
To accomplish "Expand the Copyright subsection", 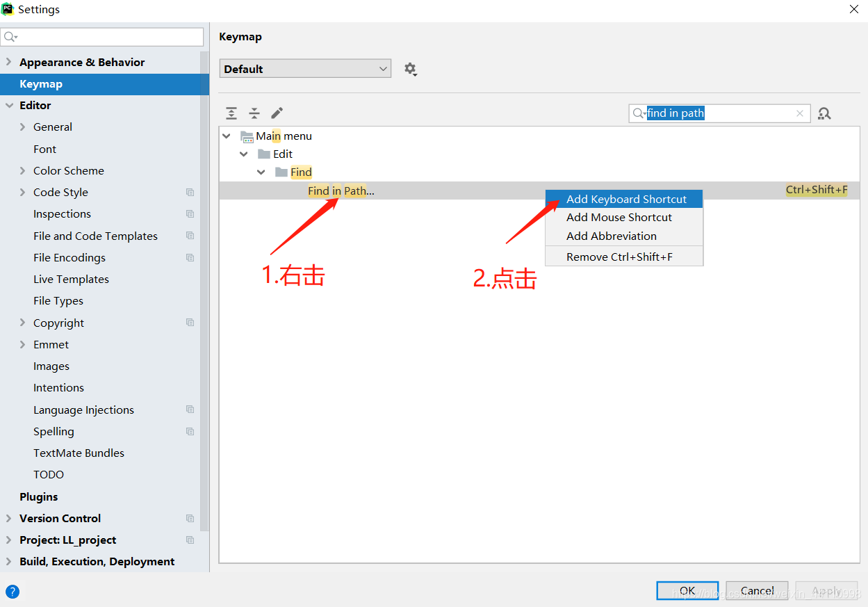I will [x=23, y=323].
